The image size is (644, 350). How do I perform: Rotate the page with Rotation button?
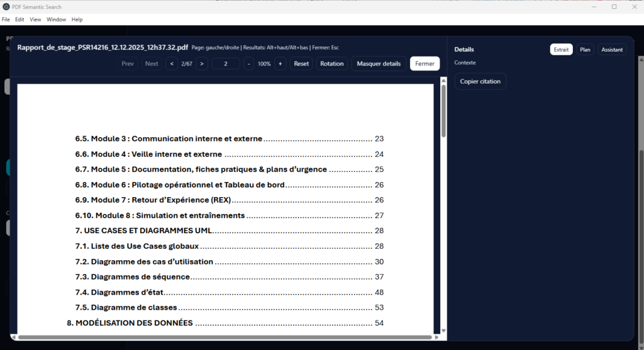click(x=331, y=63)
